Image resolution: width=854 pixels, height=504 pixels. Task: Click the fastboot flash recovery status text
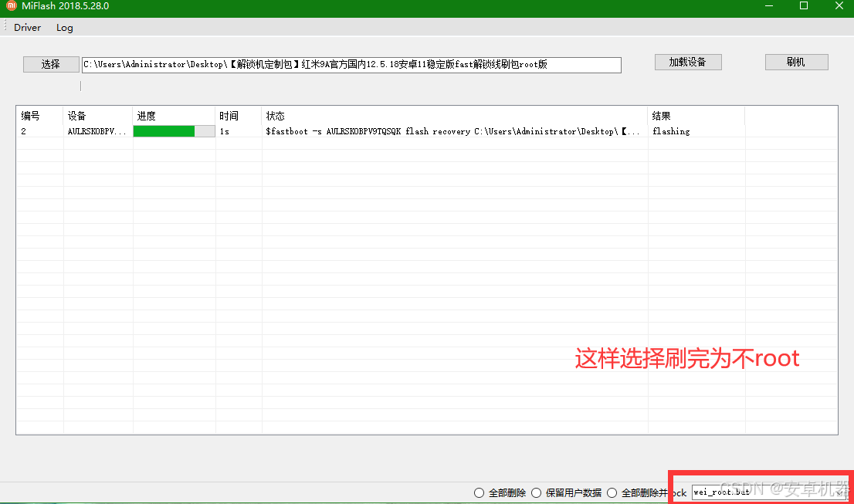452,131
